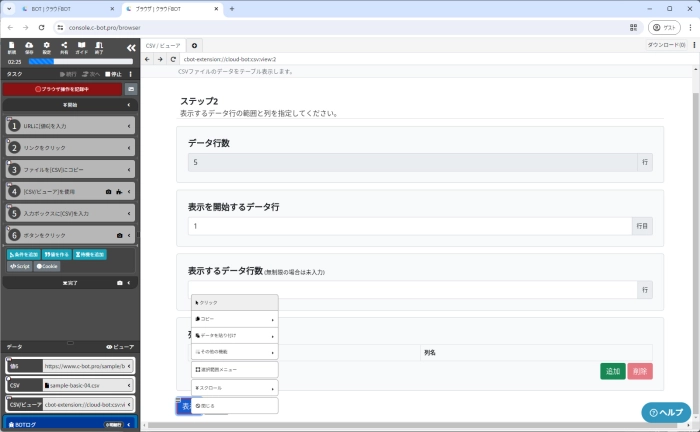Expand task 1 URLに値6を入力 arrow
Screen dimensions: 700x432
pyautogui.click(x=129, y=126)
